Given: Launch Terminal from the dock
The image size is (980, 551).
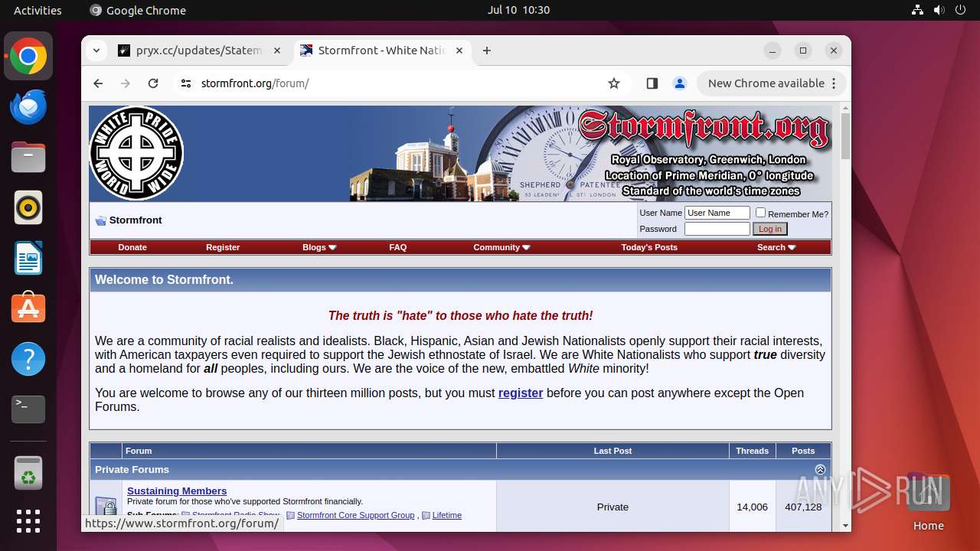Looking at the screenshot, I should point(28,409).
